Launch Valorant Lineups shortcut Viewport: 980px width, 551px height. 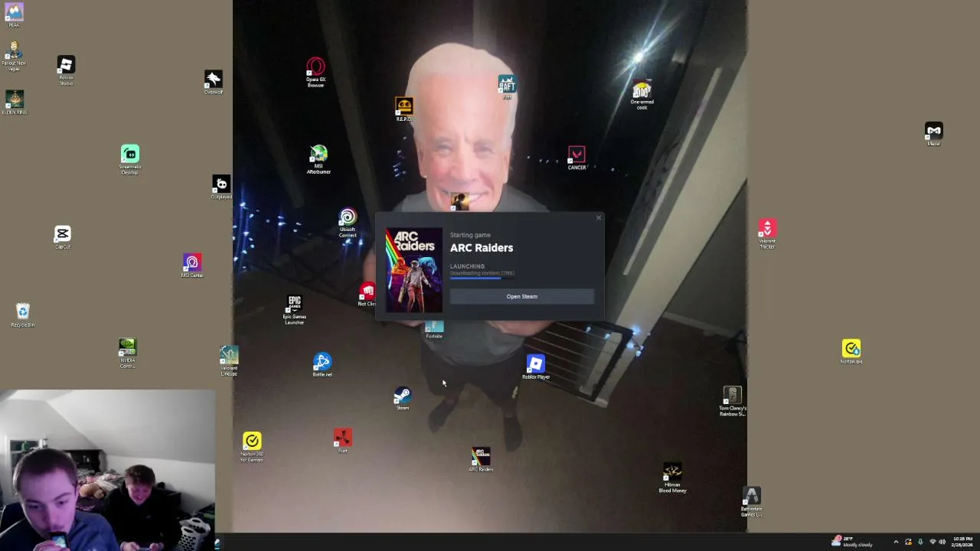coord(229,360)
